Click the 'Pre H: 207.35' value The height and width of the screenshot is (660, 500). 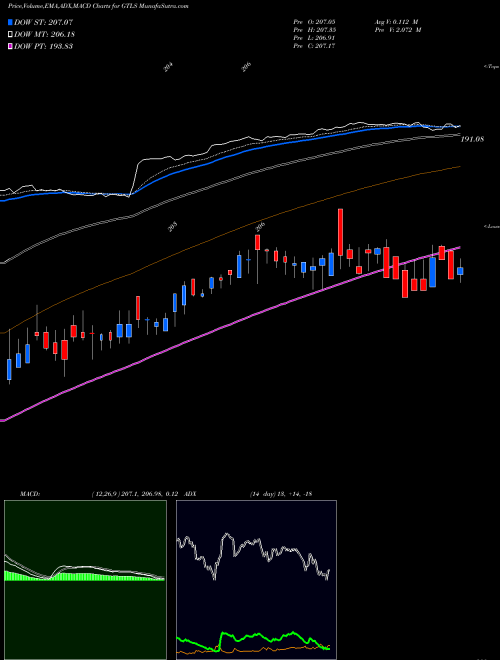coord(314,29)
